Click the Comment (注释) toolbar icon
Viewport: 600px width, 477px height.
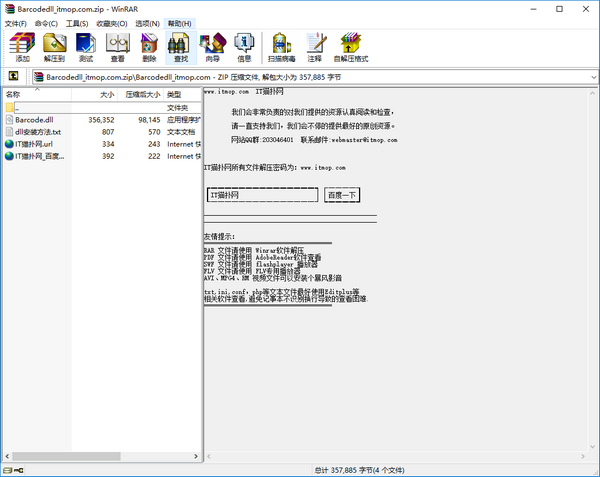(315, 47)
